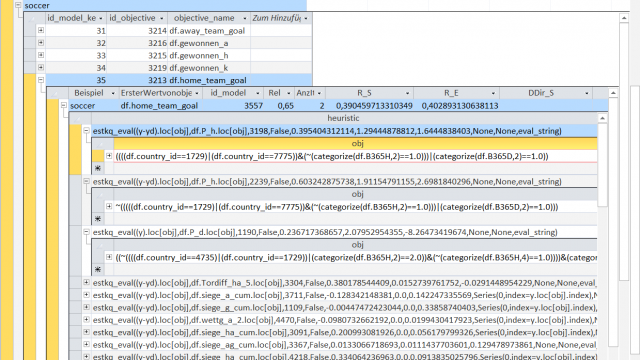Viewport: 640px width, 360px height.
Task: Collapse the first estkq_eval heuristic with 3198
Action: point(87,131)
